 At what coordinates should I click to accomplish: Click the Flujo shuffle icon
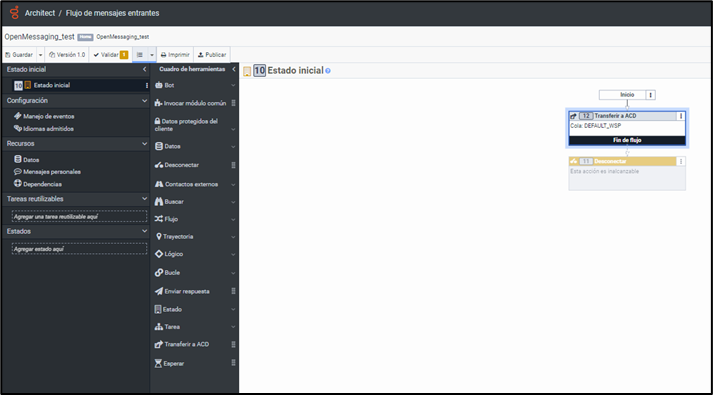point(159,219)
